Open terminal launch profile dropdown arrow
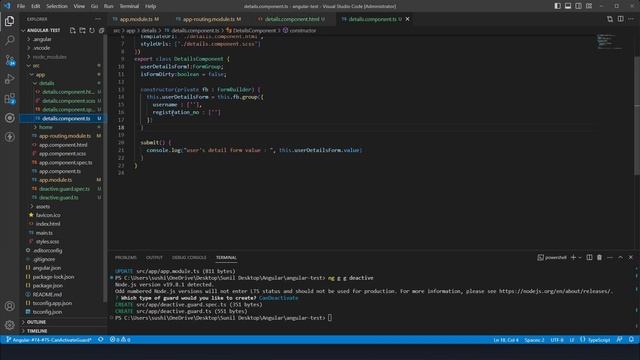 (x=580, y=258)
